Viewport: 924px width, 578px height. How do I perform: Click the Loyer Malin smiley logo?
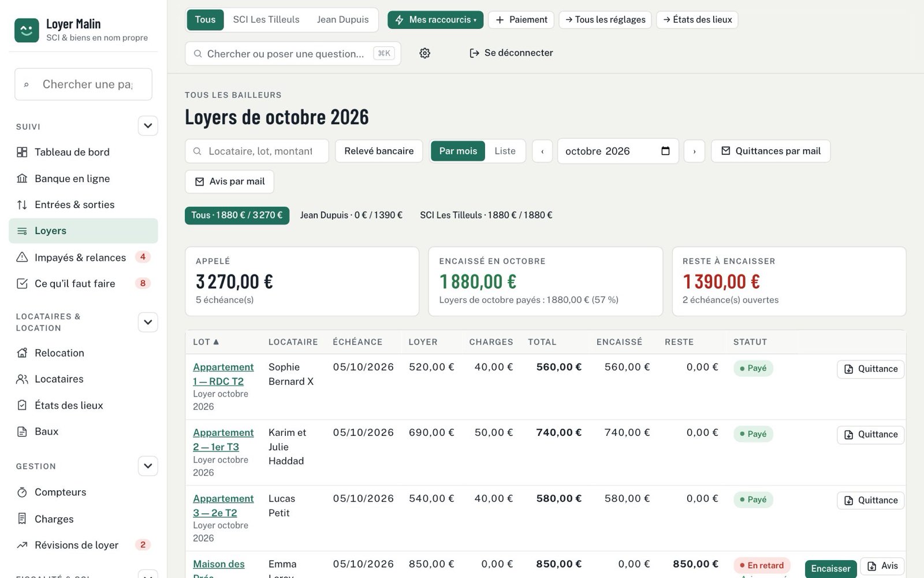coord(27,30)
